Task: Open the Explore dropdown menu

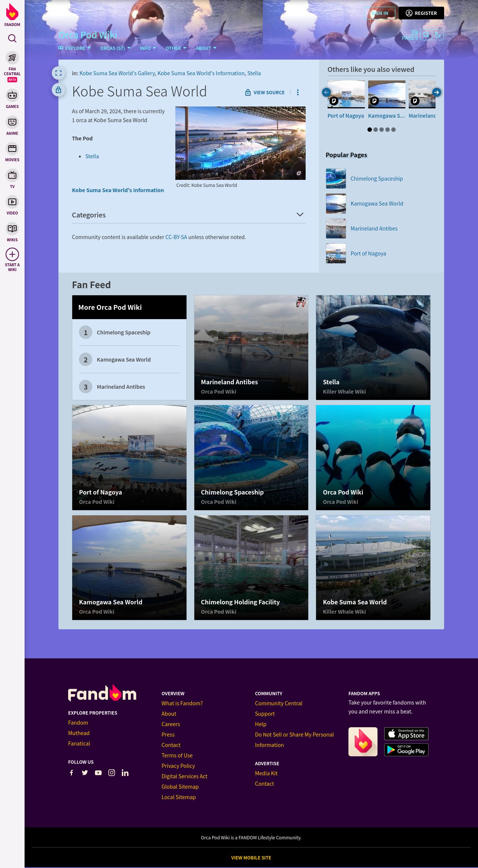Action: [74, 48]
